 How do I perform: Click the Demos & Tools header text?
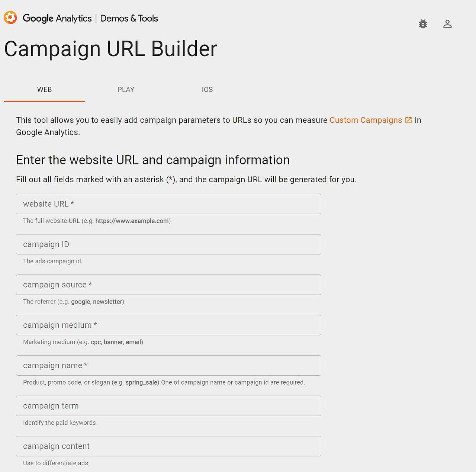click(x=129, y=18)
